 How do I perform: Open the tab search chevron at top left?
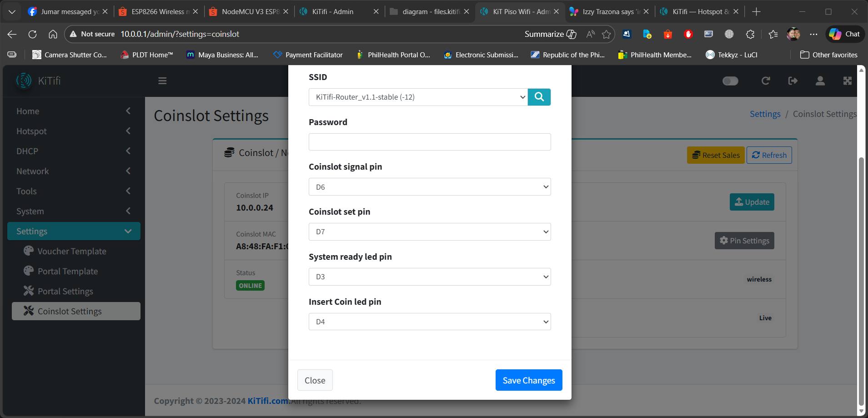coord(12,12)
